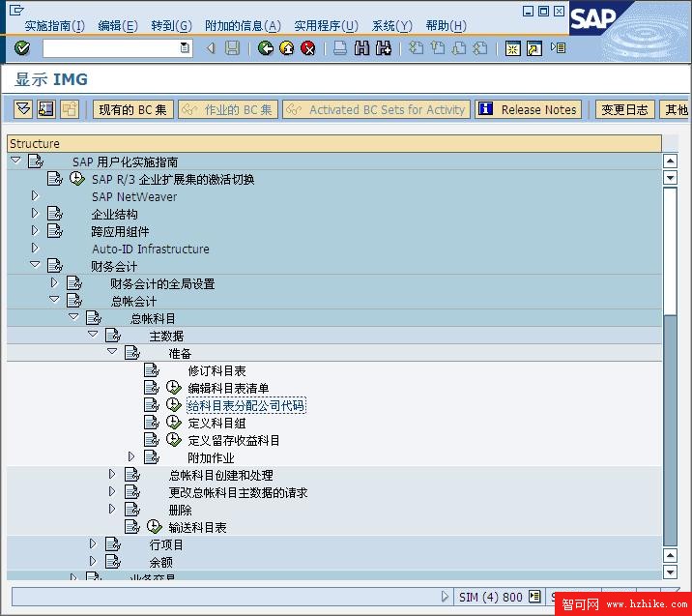Execute activity for 定义留存收益科目
Viewport: 692px width, 616px height.
(x=173, y=440)
